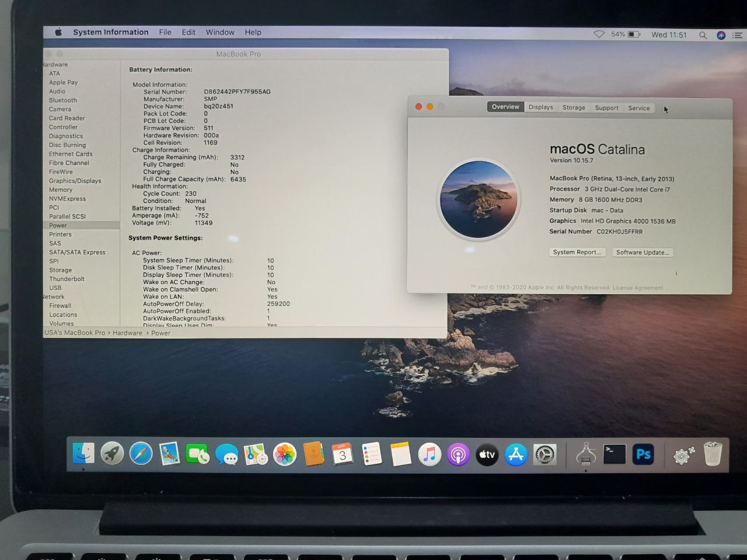The height and width of the screenshot is (560, 747).
Task: Open System Information chip icon in Dock
Action: coord(586,454)
